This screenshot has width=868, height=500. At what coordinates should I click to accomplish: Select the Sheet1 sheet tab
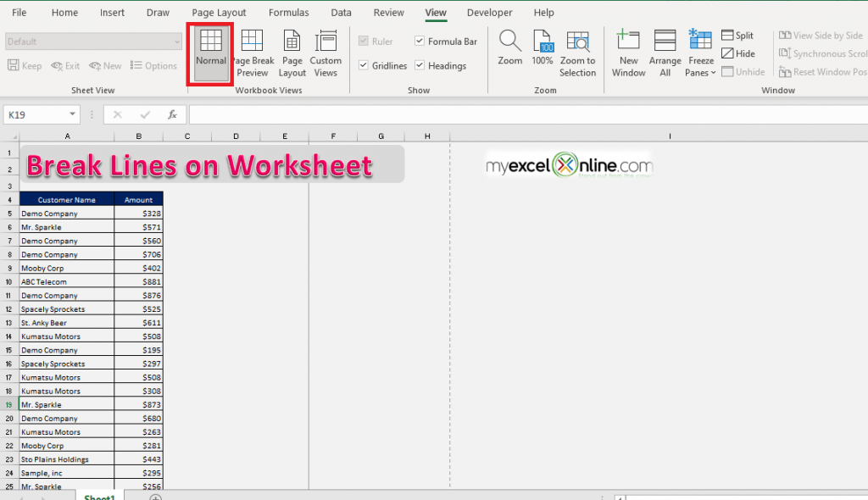coord(98,496)
